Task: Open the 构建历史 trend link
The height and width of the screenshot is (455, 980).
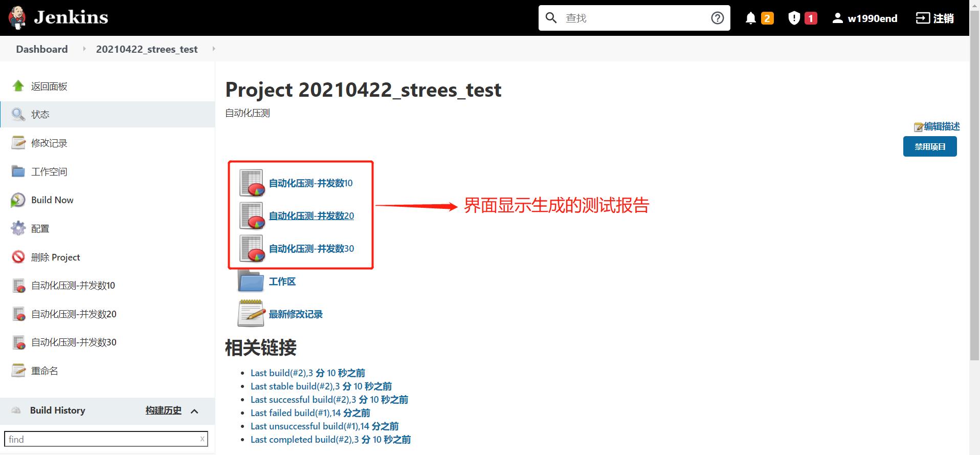Action: click(163, 410)
